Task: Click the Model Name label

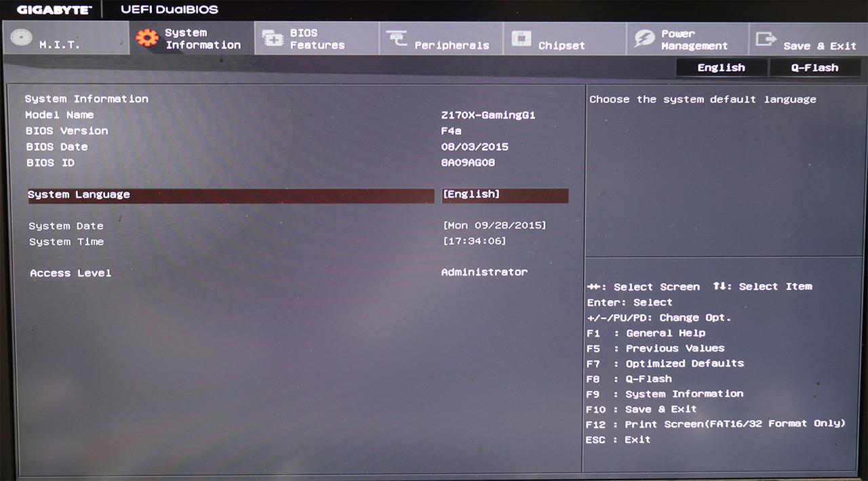Action: 60,115
